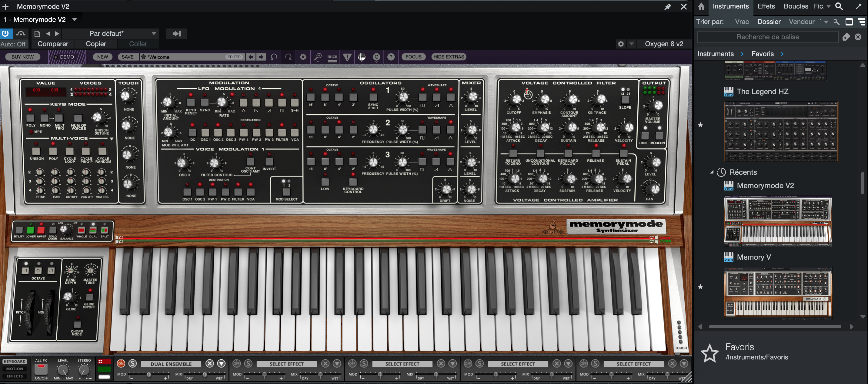Screen dimensions: 868x384
Task: Open the zoom magnifier menu
Action: (x=318, y=57)
